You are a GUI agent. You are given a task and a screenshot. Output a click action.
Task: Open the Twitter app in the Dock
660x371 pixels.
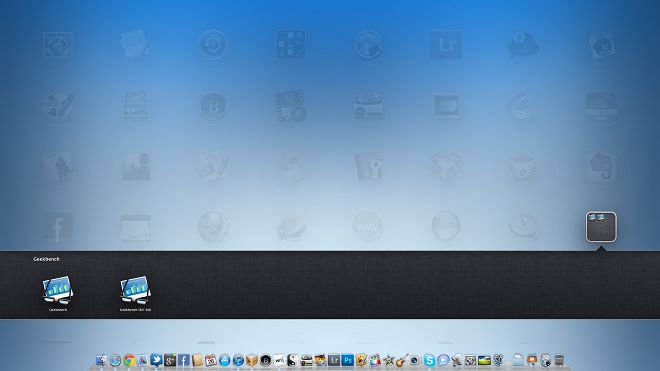tap(156, 360)
